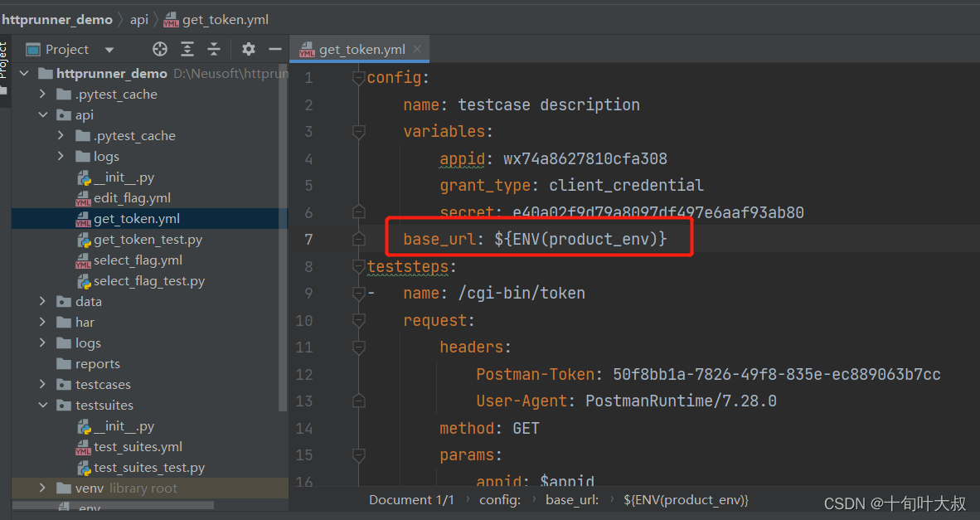Collapse the httprunner_demo root folder
Viewport: 980px width, 520px height.
pyautogui.click(x=24, y=74)
